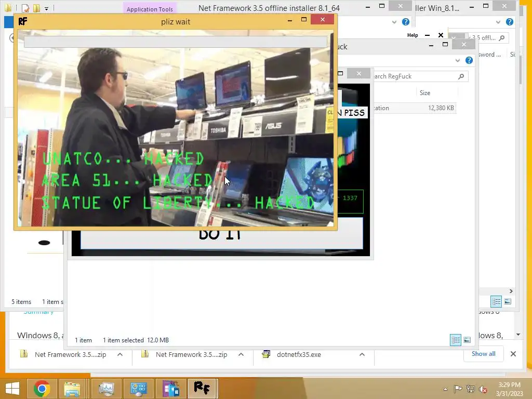
Task: Switch back Explorer window to details view
Action: tap(496, 301)
